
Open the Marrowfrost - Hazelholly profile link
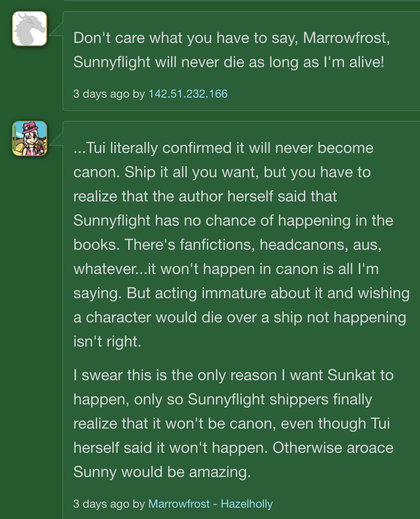click(x=210, y=503)
